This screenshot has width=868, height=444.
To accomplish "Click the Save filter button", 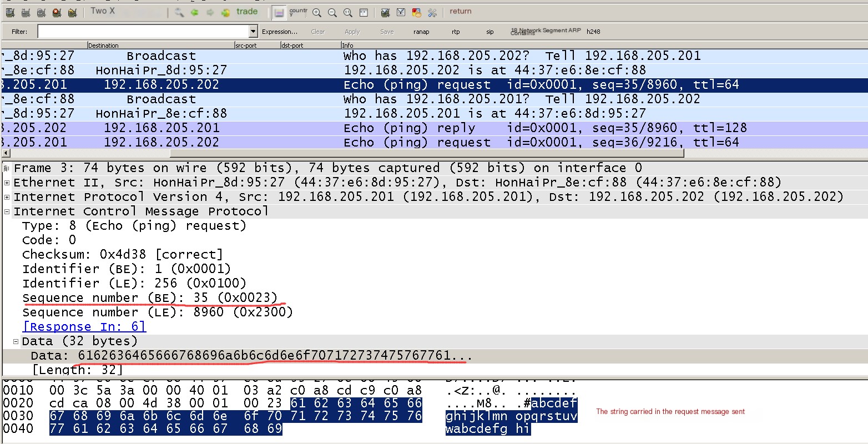I will (x=387, y=32).
